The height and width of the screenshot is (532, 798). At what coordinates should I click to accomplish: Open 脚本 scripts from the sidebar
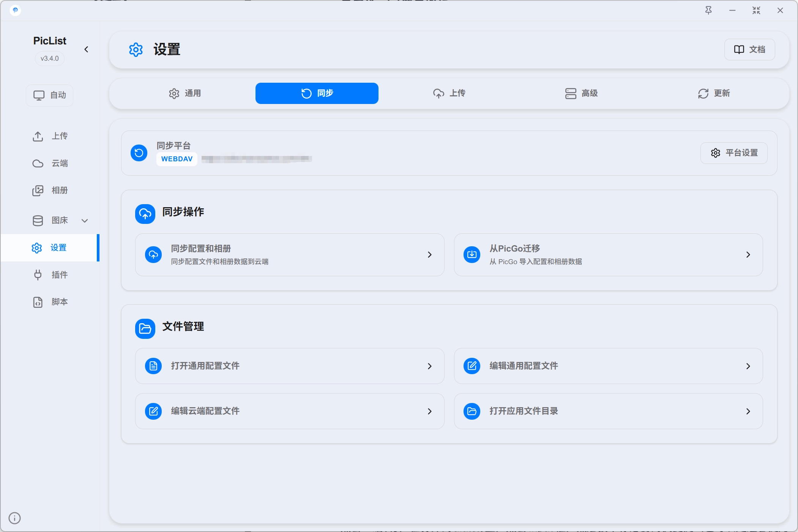pyautogui.click(x=50, y=302)
